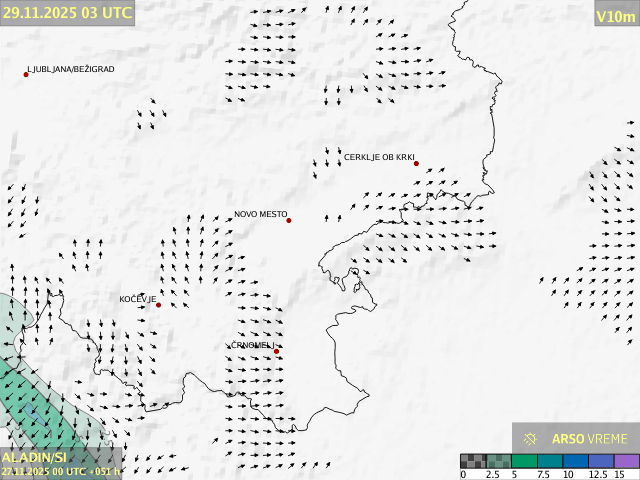
Task: Click the Kočevje red station marker
Action: click(x=158, y=305)
